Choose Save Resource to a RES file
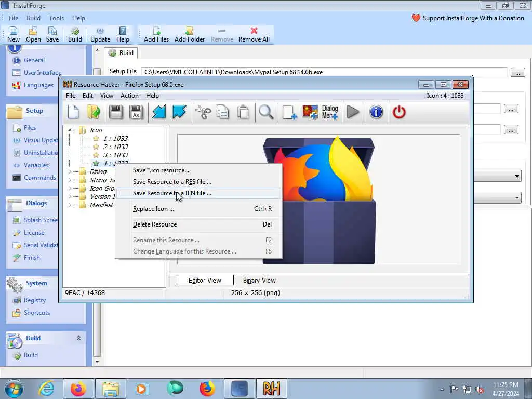The width and height of the screenshot is (532, 399). (x=198, y=182)
